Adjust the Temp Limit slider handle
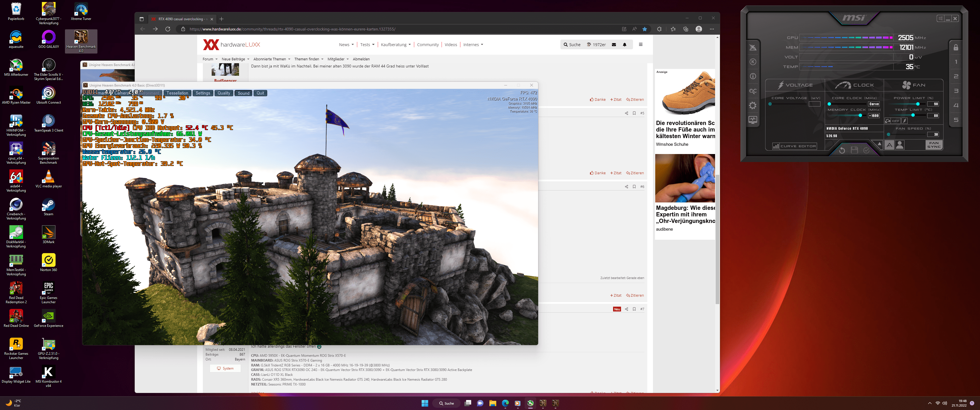Viewport: 980px width, 410px height. click(913, 115)
